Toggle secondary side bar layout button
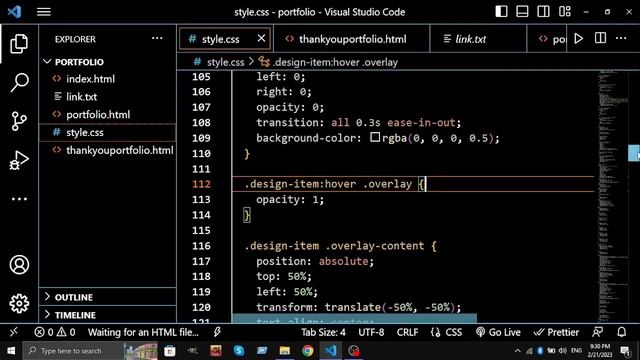The image size is (640, 360). point(543,11)
